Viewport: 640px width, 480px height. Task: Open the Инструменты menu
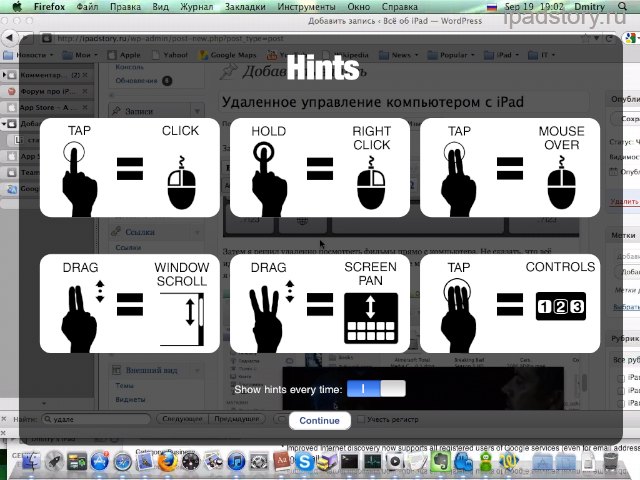click(x=307, y=7)
